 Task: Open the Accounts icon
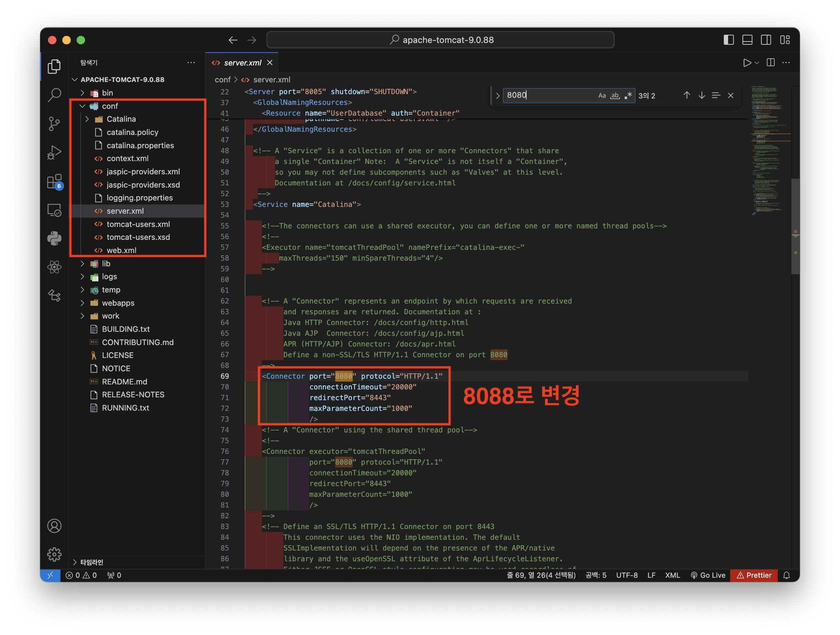(x=54, y=526)
